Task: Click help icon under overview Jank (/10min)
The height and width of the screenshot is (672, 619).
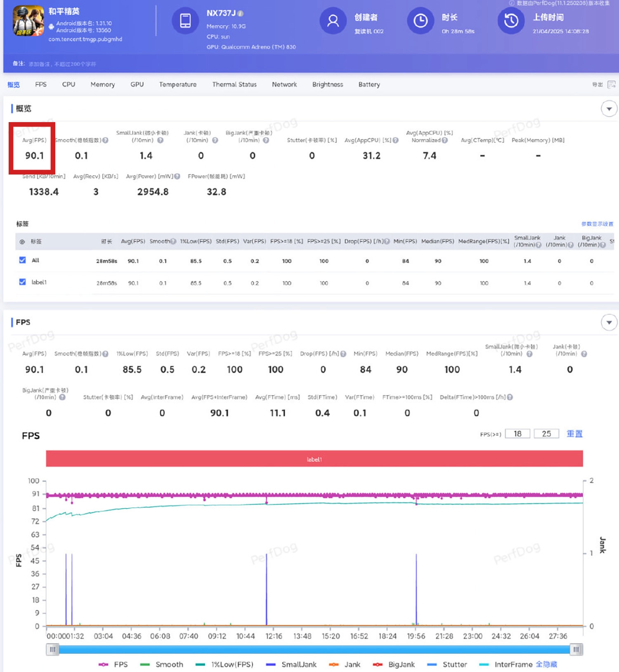Action: pyautogui.click(x=215, y=140)
